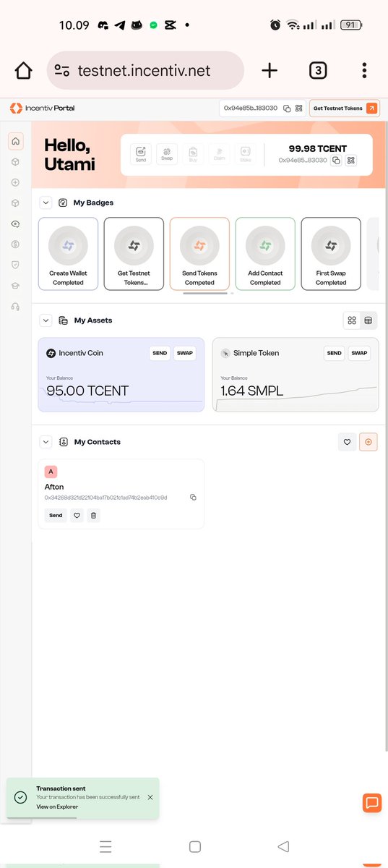The image size is (388, 868).
Task: Open the plus-circle sidebar item
Action: pyautogui.click(x=16, y=182)
